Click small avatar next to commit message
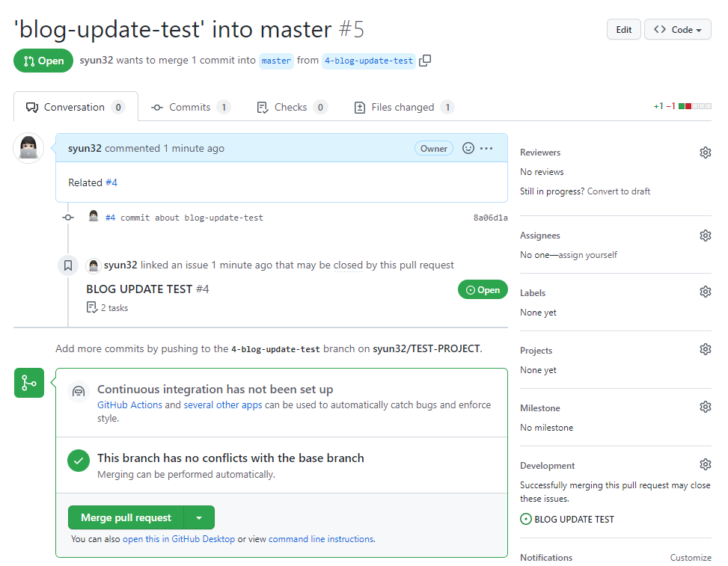Screen dimensions: 728x566 pos(94,216)
